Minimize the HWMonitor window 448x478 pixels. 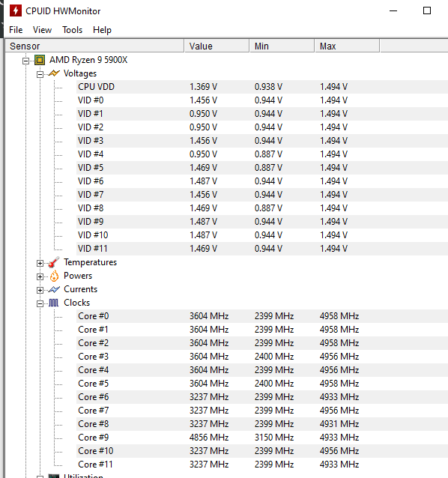click(x=393, y=10)
